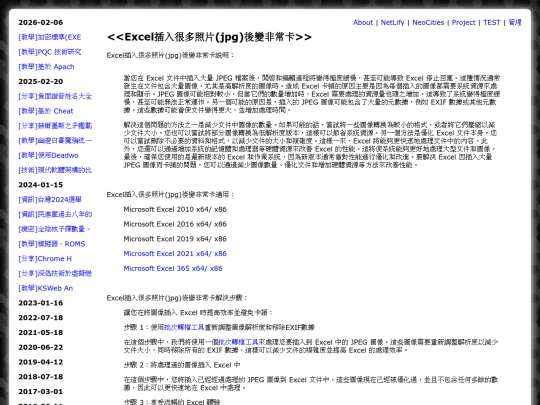
Task: Click the Microsoft Excel 365 x64/ x86 link
Action: (x=173, y=269)
